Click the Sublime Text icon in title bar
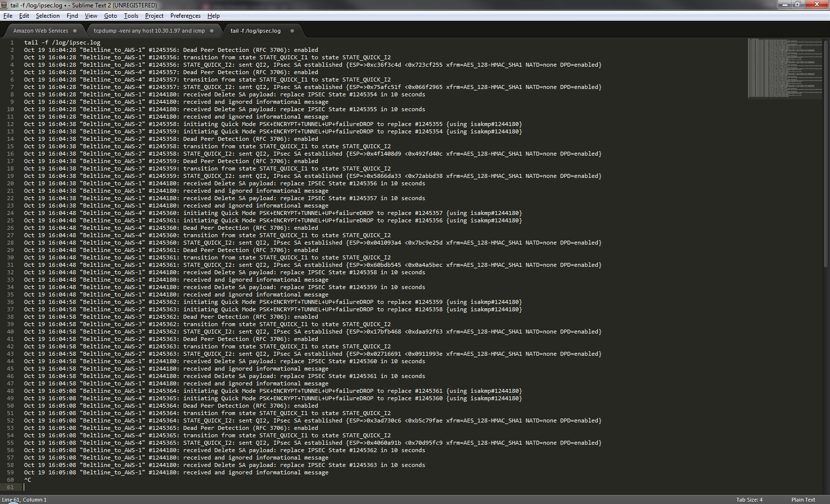This screenshot has height=504, width=830. 4,5
